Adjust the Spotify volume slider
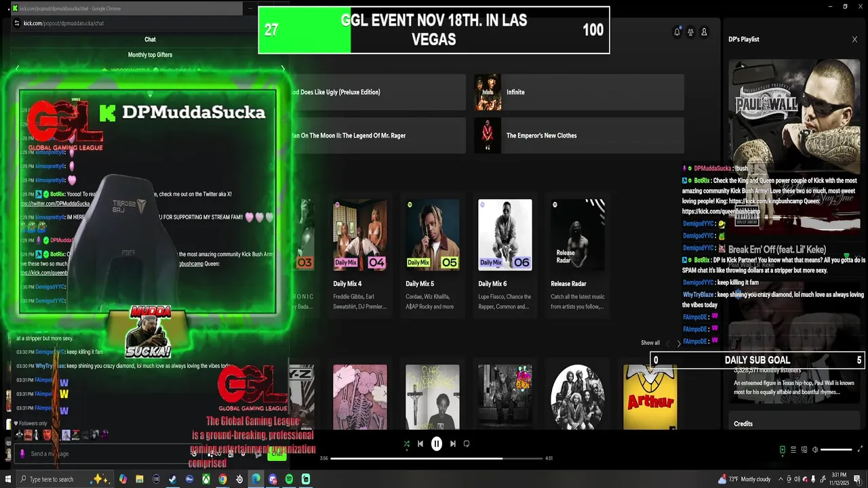Viewport: 868px width, 488px height. (x=836, y=449)
